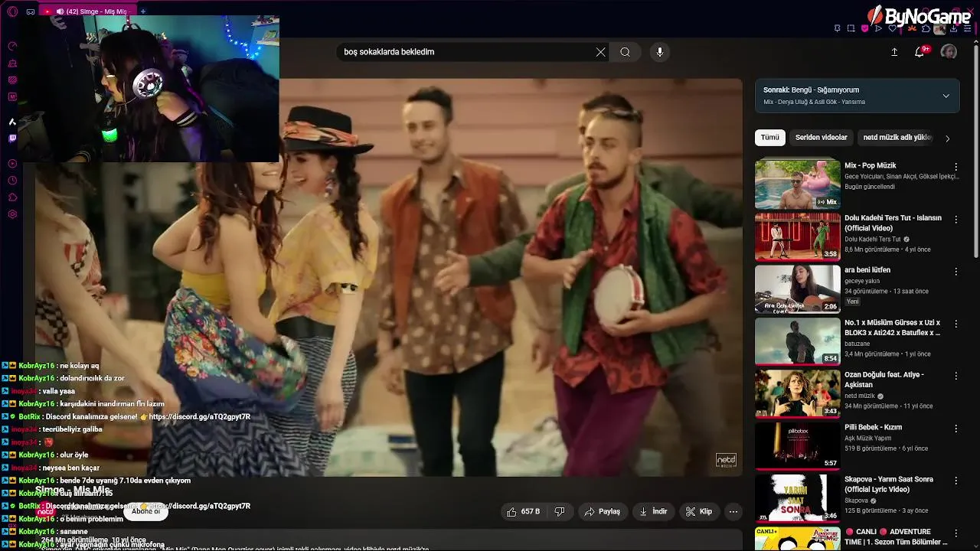The width and height of the screenshot is (980, 551).
Task: Open options menu for ADVENTURE TIME live video
Action: [x=956, y=533]
